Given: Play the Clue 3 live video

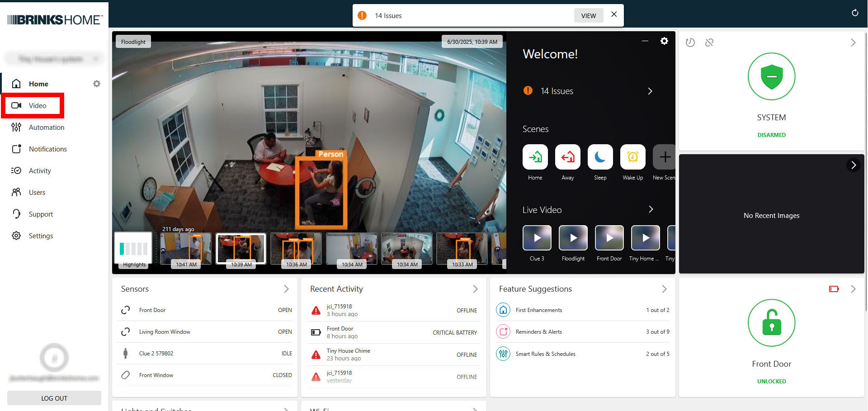Looking at the screenshot, I should pyautogui.click(x=537, y=238).
